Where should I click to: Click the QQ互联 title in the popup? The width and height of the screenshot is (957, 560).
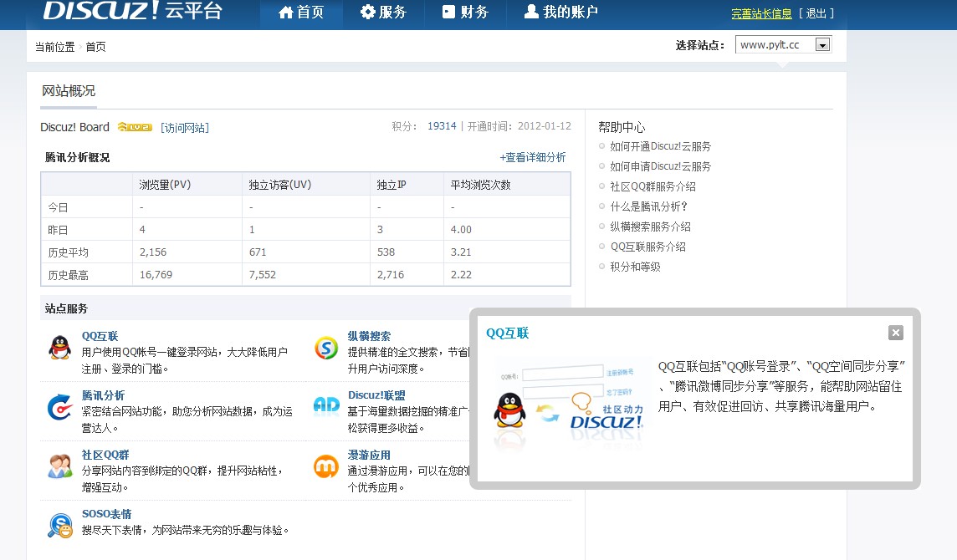coord(507,333)
